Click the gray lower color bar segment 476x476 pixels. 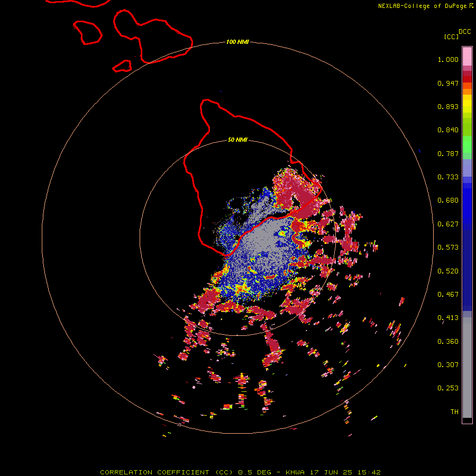coord(467,368)
